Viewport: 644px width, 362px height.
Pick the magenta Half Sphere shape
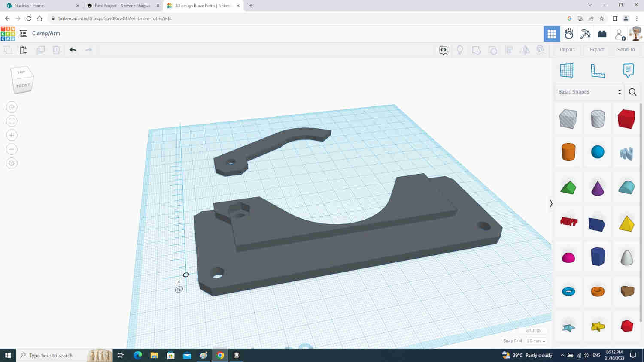[568, 257]
